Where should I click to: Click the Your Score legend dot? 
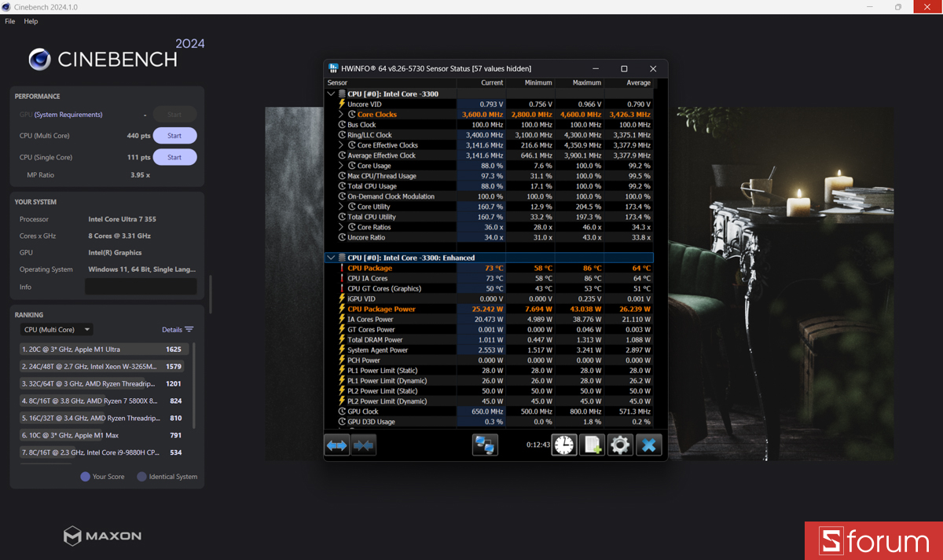85,476
